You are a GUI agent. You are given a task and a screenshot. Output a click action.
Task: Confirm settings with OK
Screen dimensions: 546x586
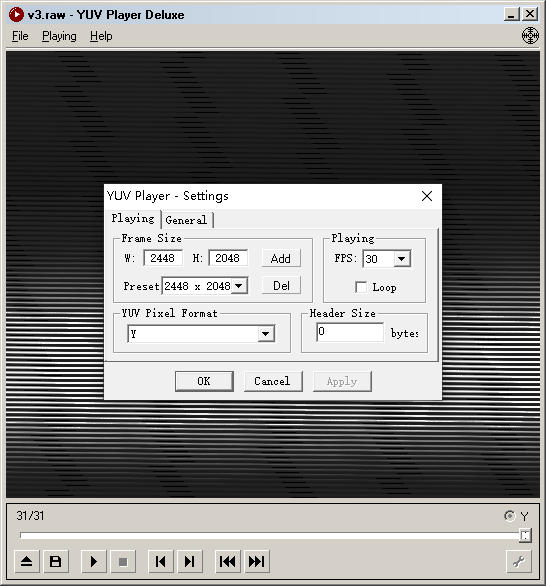coord(204,381)
